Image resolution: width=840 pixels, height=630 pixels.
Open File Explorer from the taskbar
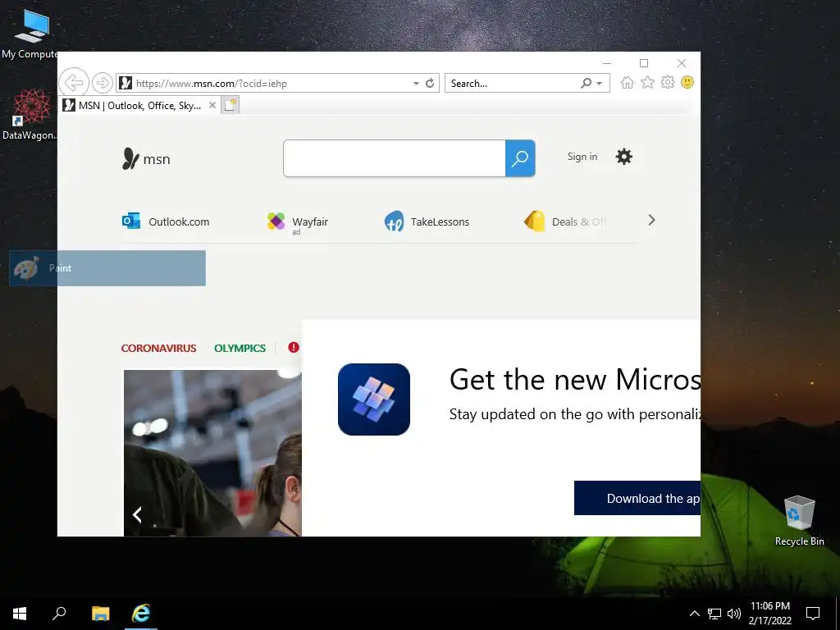(x=100, y=614)
